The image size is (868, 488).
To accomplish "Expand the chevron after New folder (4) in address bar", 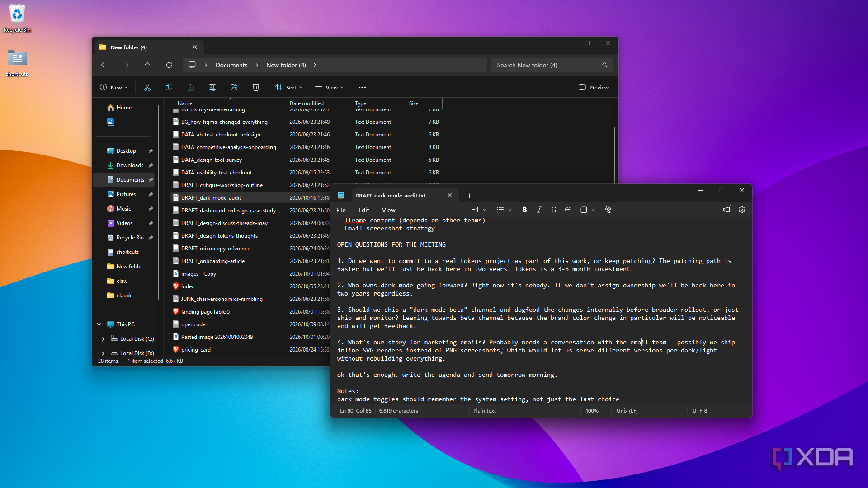I will click(315, 65).
